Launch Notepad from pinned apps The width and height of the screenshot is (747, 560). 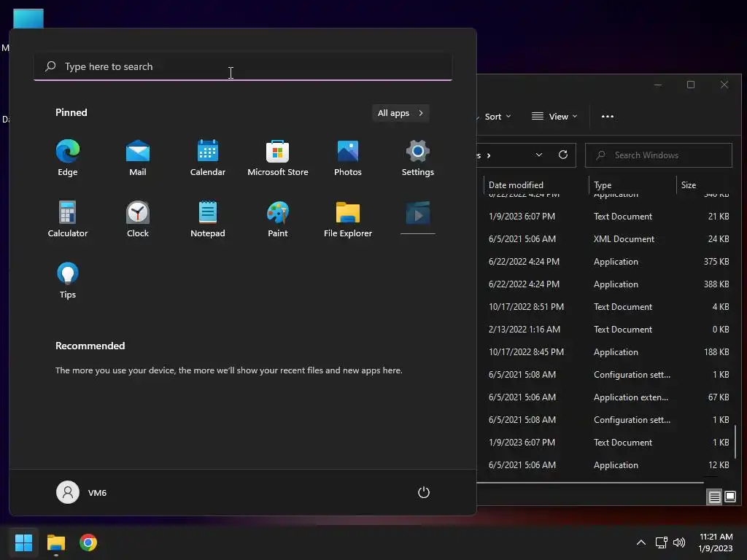tap(208, 219)
